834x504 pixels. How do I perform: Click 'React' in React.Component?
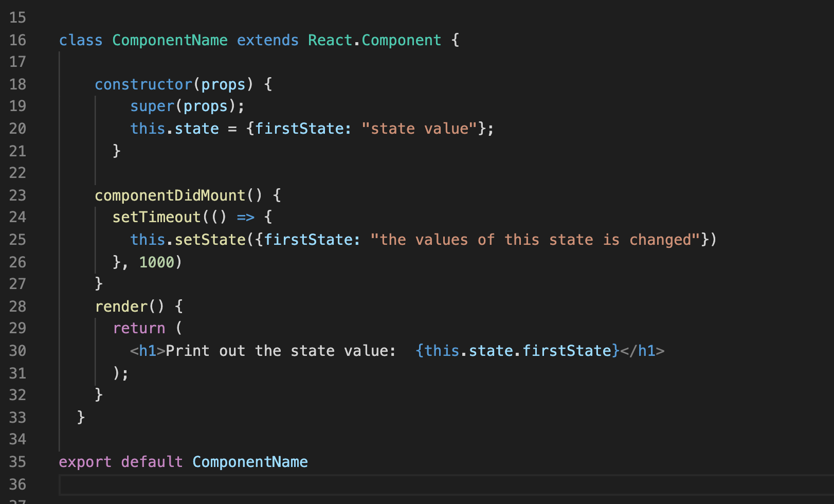[x=330, y=40]
